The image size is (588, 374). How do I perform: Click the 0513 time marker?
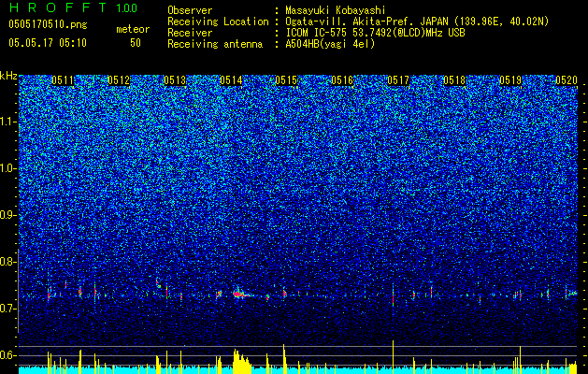(175, 80)
